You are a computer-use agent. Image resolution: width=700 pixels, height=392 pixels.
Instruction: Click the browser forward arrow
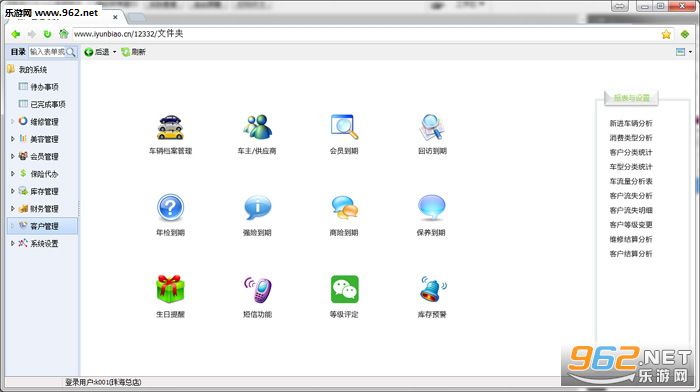(x=32, y=34)
